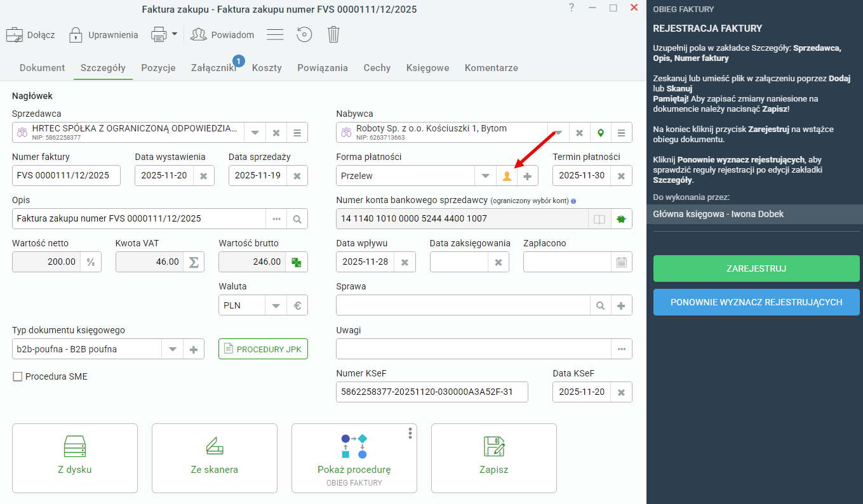
Task: Click the history restore icon in toolbar
Action: pos(305,34)
